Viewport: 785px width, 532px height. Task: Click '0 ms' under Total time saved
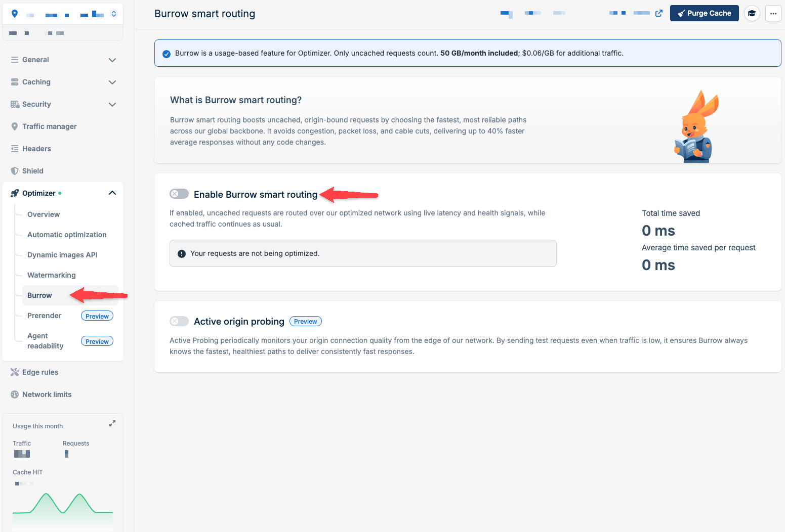pyautogui.click(x=658, y=231)
